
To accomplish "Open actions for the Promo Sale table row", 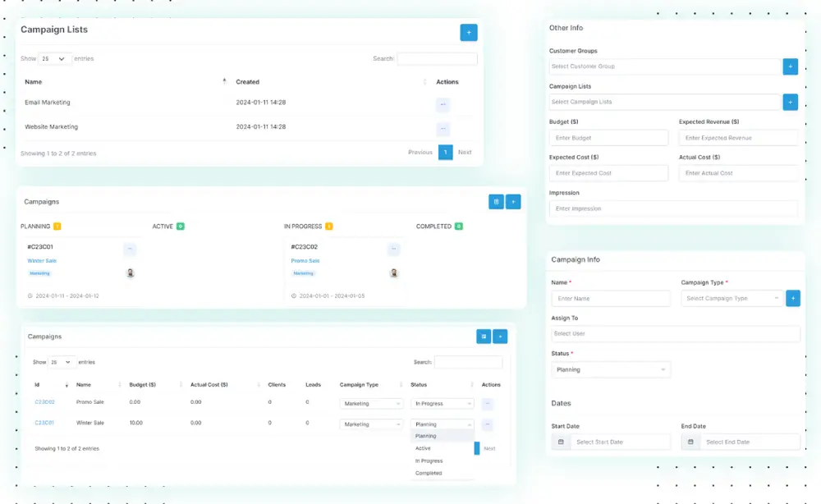I will tap(488, 404).
